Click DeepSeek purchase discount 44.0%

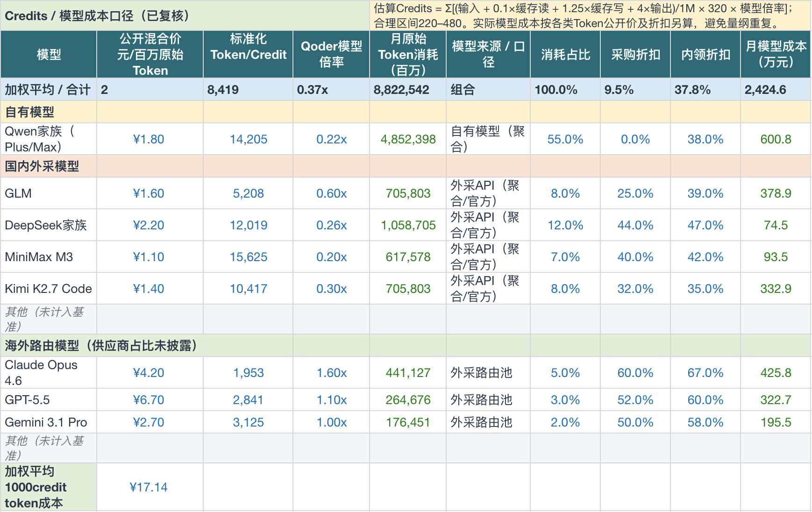635,225
